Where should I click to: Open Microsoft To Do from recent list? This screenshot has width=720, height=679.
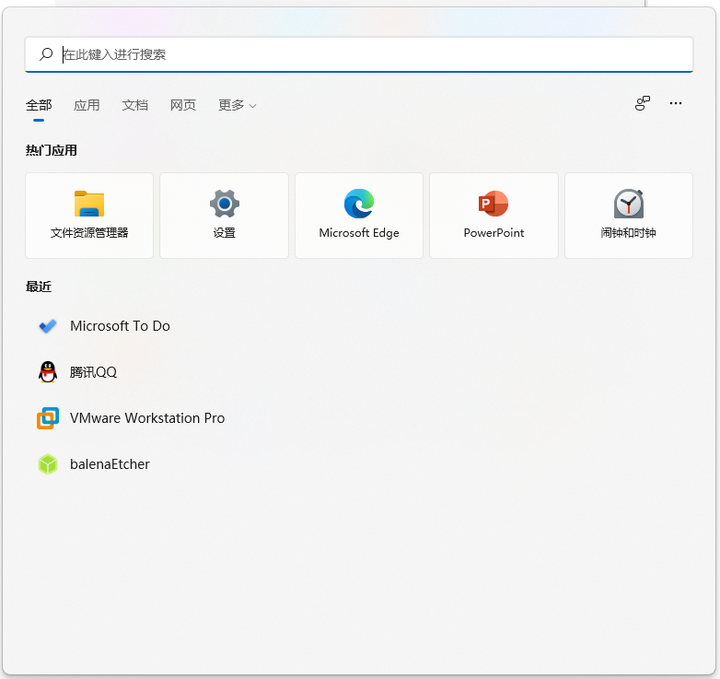pyautogui.click(x=120, y=326)
